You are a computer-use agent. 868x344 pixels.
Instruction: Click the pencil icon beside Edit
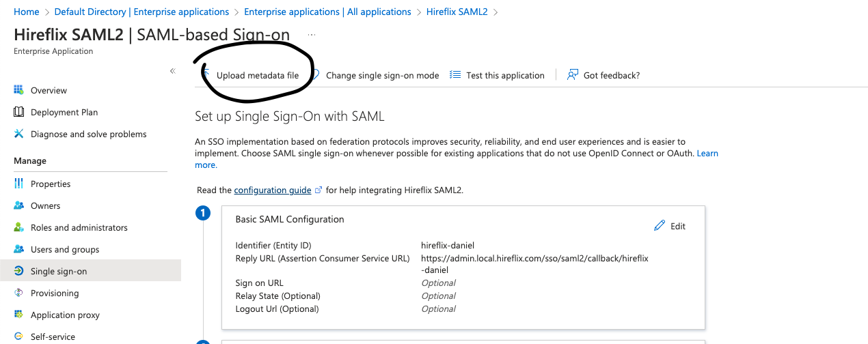tap(660, 226)
